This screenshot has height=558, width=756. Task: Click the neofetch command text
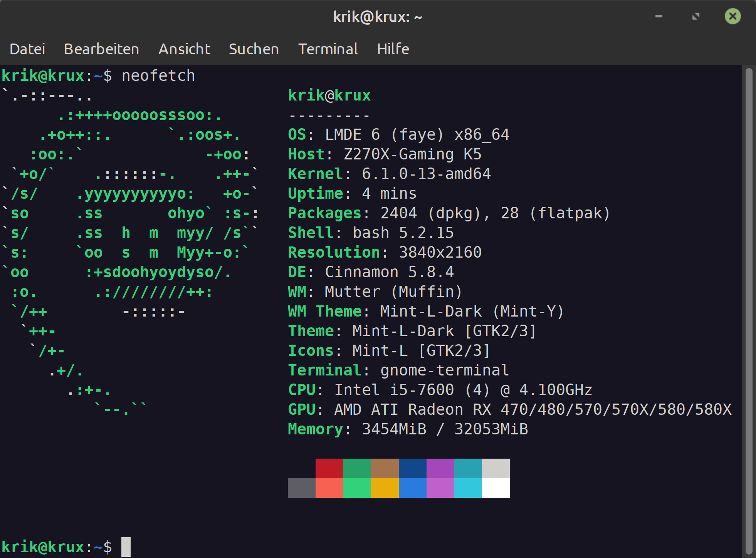pos(158,76)
